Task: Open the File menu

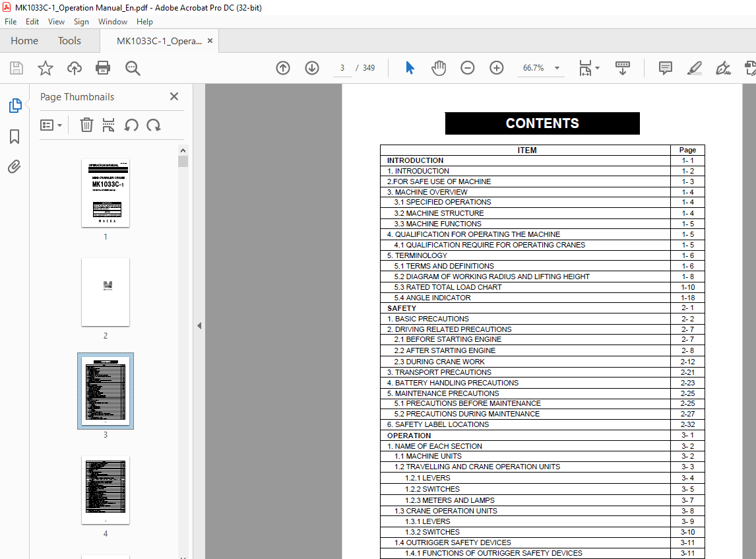Action: click(x=11, y=22)
